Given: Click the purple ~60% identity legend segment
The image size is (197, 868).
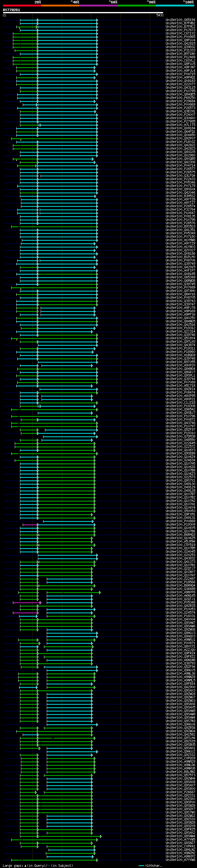Looking at the screenshot, I should pyautogui.click(x=99, y=6).
